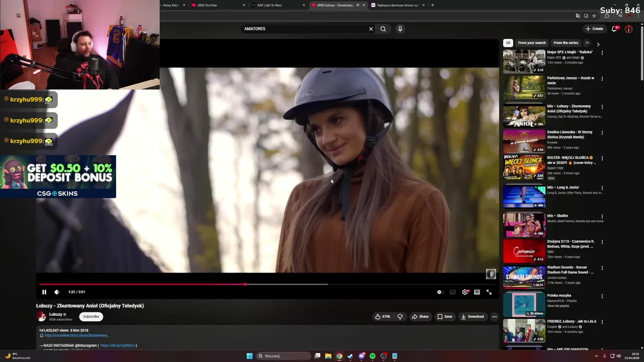Mute the video with speaker icon

57,292
